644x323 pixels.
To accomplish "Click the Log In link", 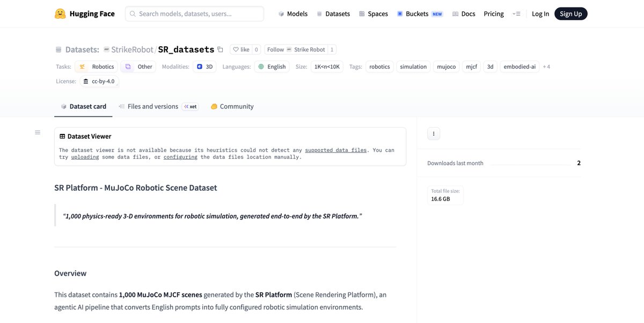I will (540, 14).
